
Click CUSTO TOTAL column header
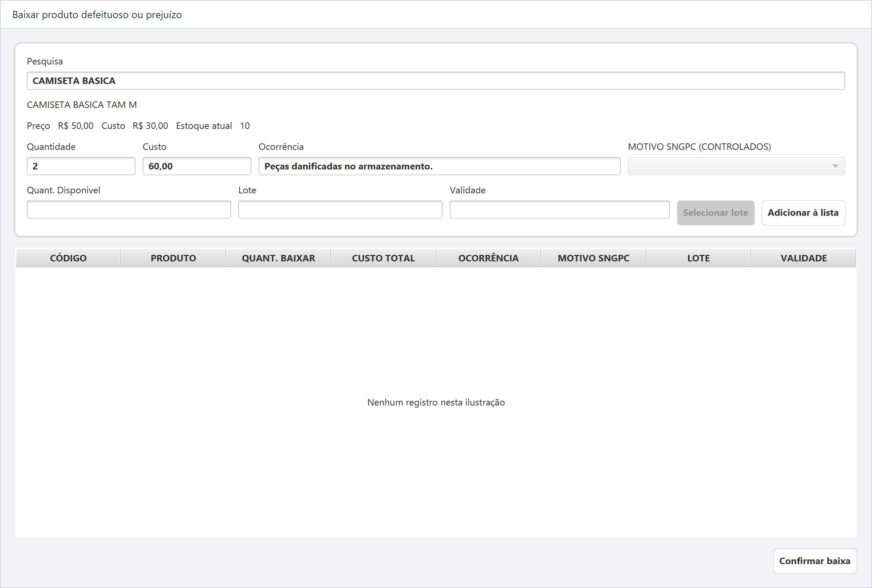tap(383, 258)
